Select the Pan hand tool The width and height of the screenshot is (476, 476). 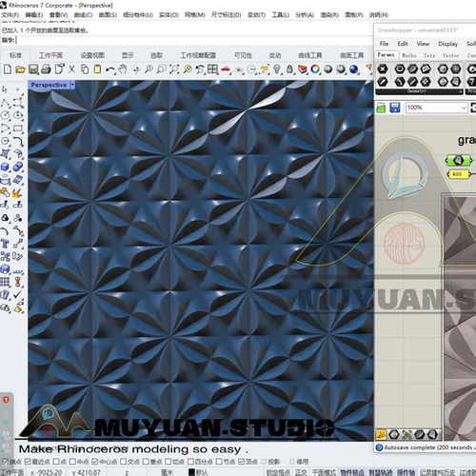click(x=123, y=69)
